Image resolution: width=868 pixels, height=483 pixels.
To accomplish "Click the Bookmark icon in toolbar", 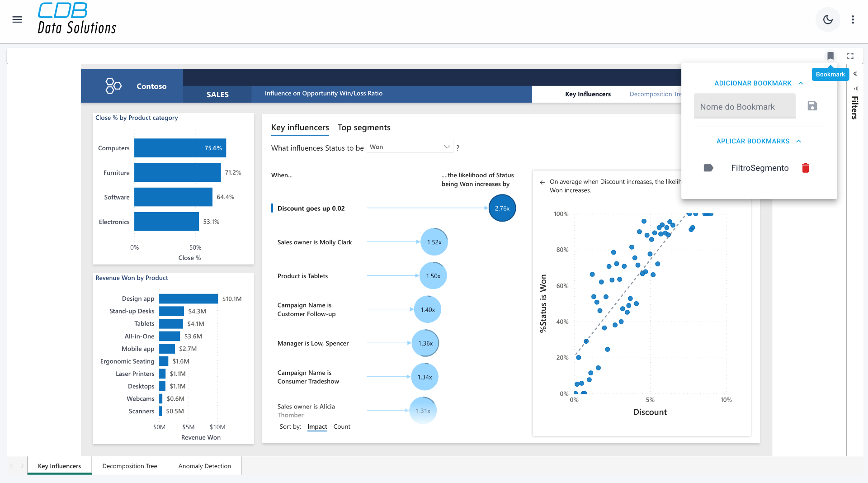I will point(830,56).
